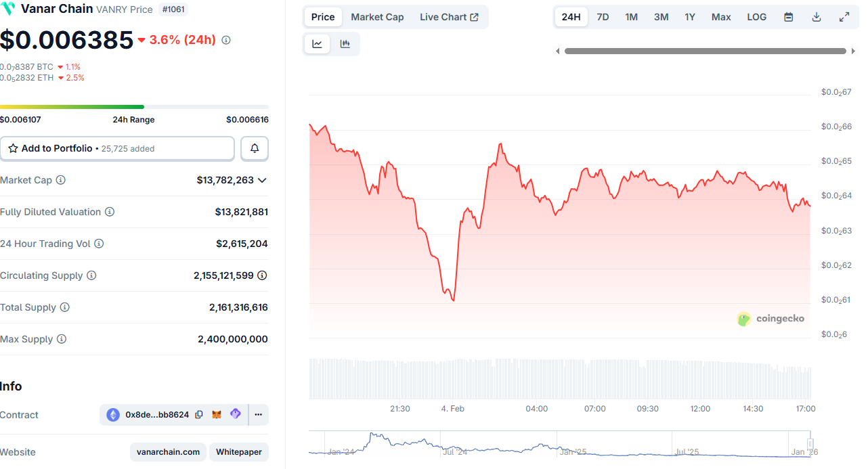This screenshot has width=868, height=469.
Task: Switch to candlestick chart view
Action: coord(345,44)
